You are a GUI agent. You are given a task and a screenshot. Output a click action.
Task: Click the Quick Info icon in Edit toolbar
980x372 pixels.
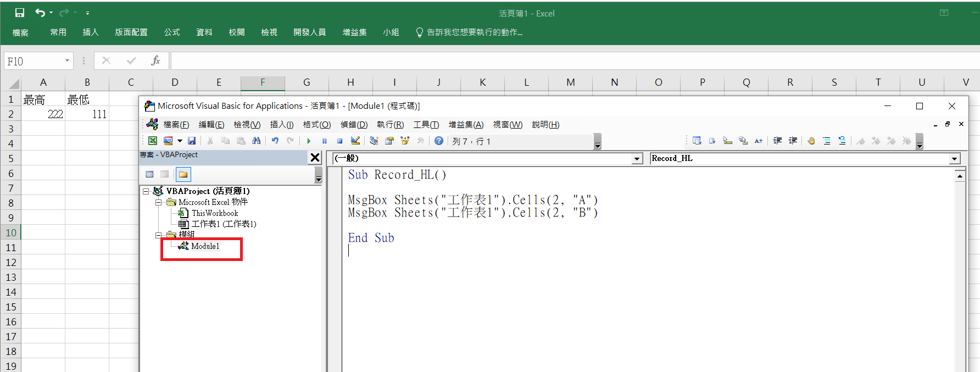(727, 141)
